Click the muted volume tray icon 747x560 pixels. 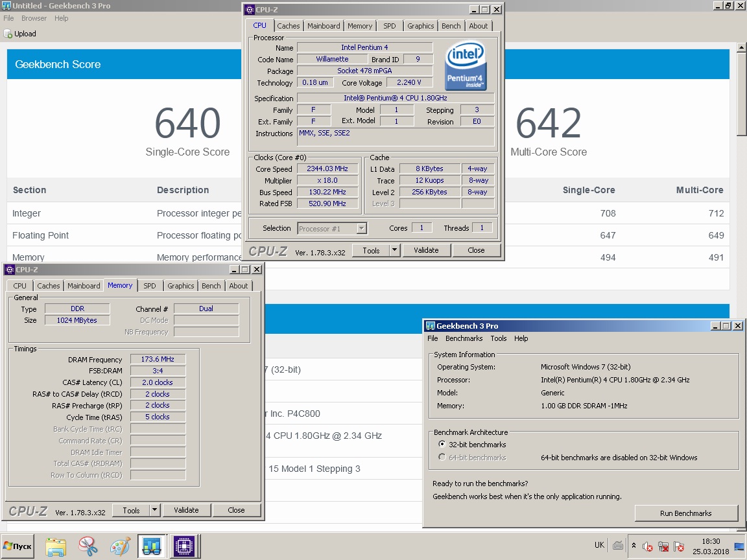pos(647,546)
